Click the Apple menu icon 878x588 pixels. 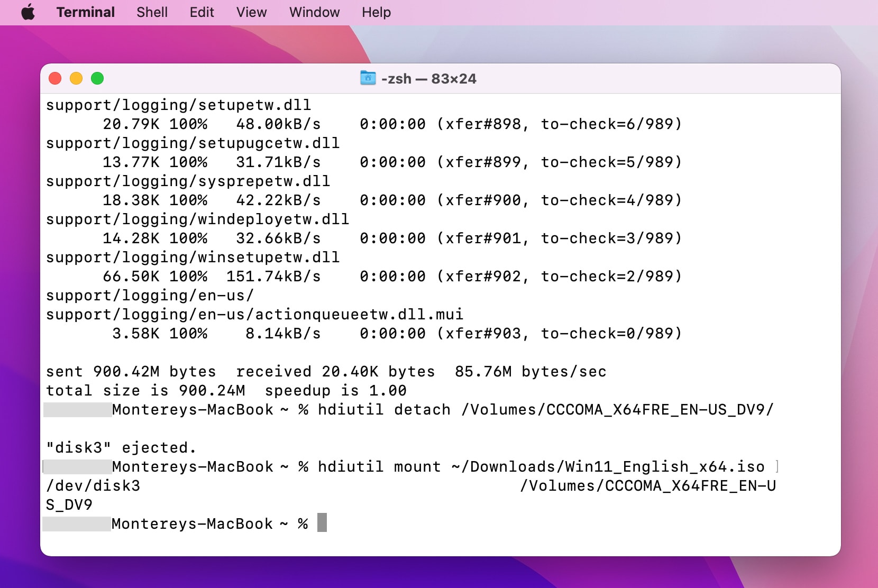[28, 12]
